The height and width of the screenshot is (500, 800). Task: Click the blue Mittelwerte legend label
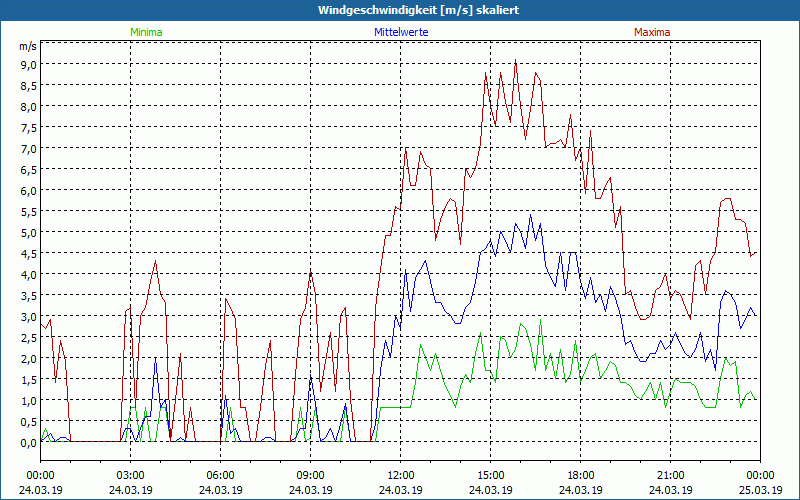pos(400,32)
